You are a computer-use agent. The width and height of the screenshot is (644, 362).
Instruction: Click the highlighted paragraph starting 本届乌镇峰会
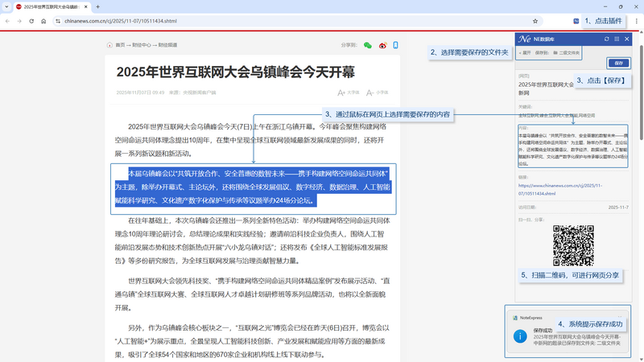(253, 187)
